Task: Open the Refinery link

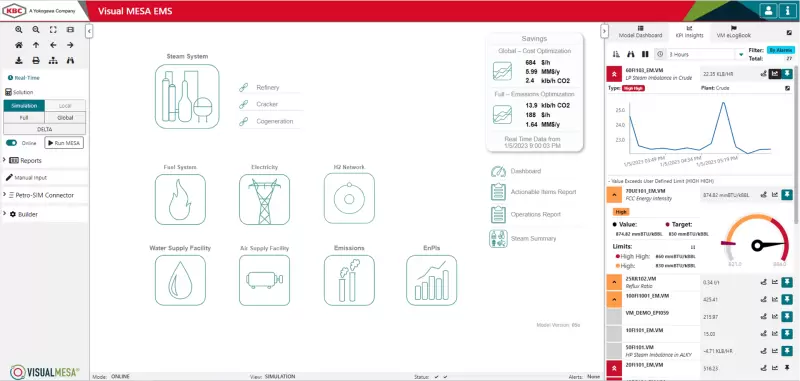Action: point(267,88)
